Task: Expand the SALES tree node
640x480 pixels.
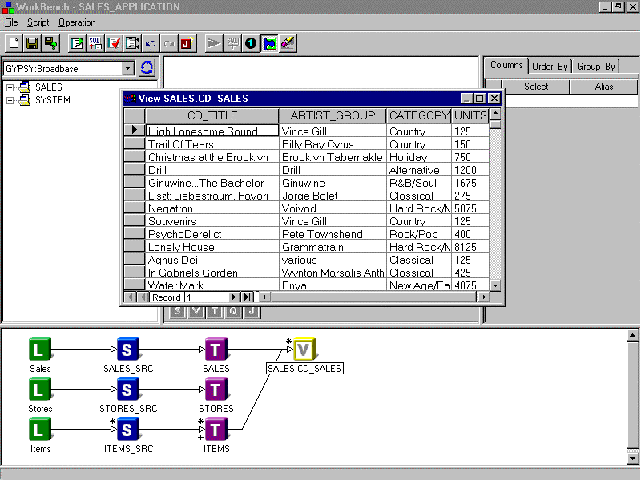Action: (10, 88)
